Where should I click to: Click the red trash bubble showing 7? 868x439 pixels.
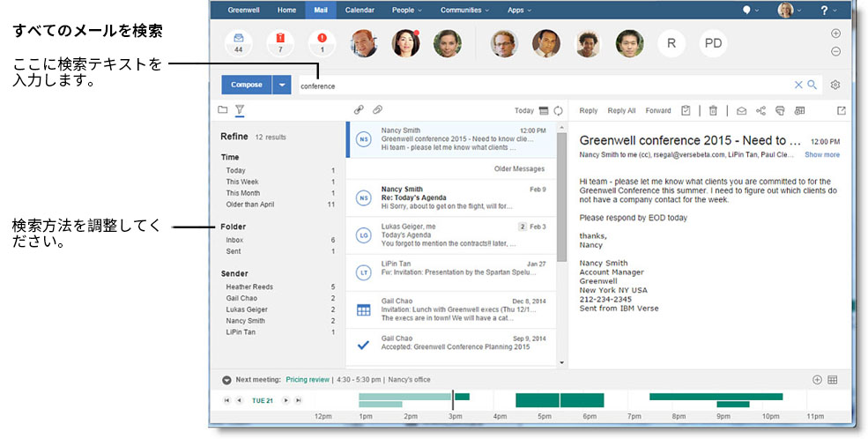[280, 43]
